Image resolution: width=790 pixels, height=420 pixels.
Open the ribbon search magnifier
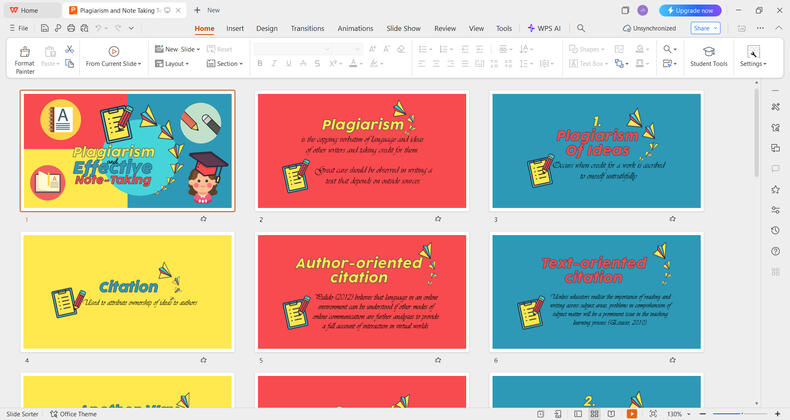click(x=581, y=28)
